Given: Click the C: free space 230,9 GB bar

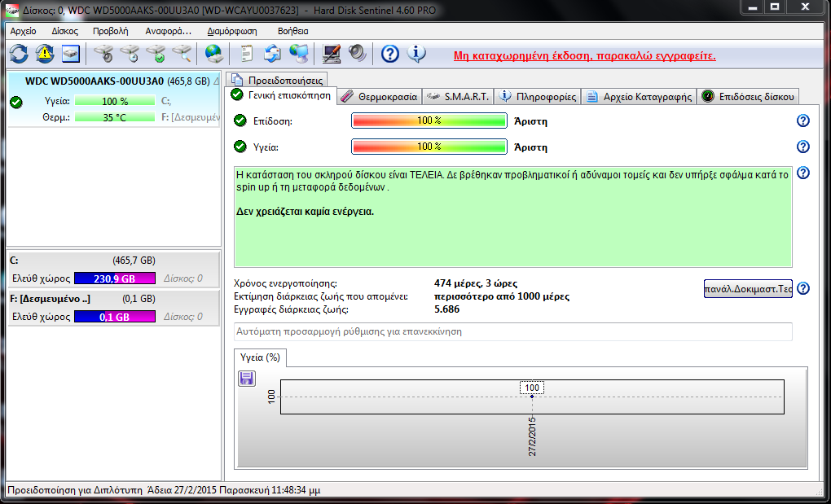Looking at the screenshot, I should tap(115, 278).
